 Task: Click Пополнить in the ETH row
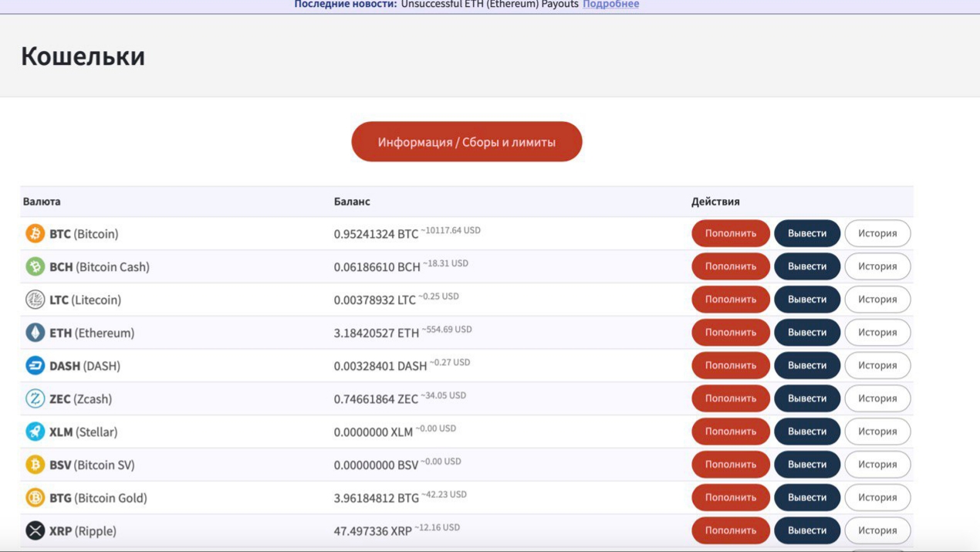coord(731,333)
